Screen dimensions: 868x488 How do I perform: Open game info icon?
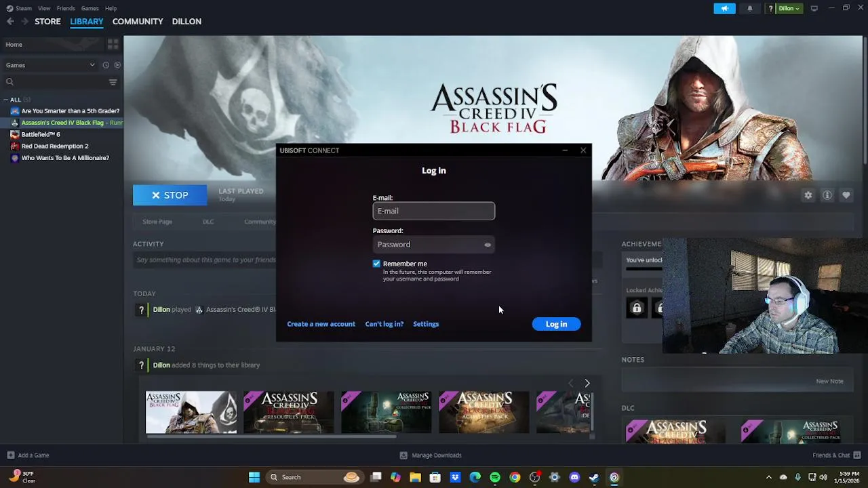click(x=827, y=195)
